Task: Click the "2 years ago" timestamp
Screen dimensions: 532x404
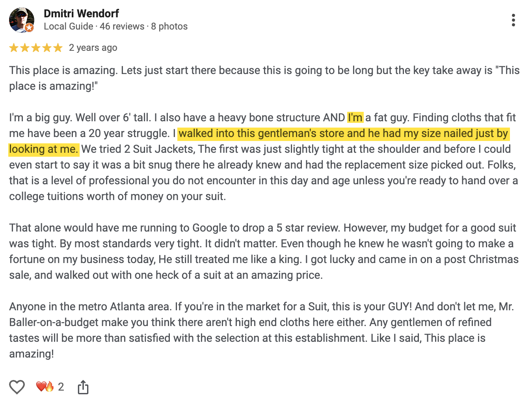Action: tap(93, 48)
